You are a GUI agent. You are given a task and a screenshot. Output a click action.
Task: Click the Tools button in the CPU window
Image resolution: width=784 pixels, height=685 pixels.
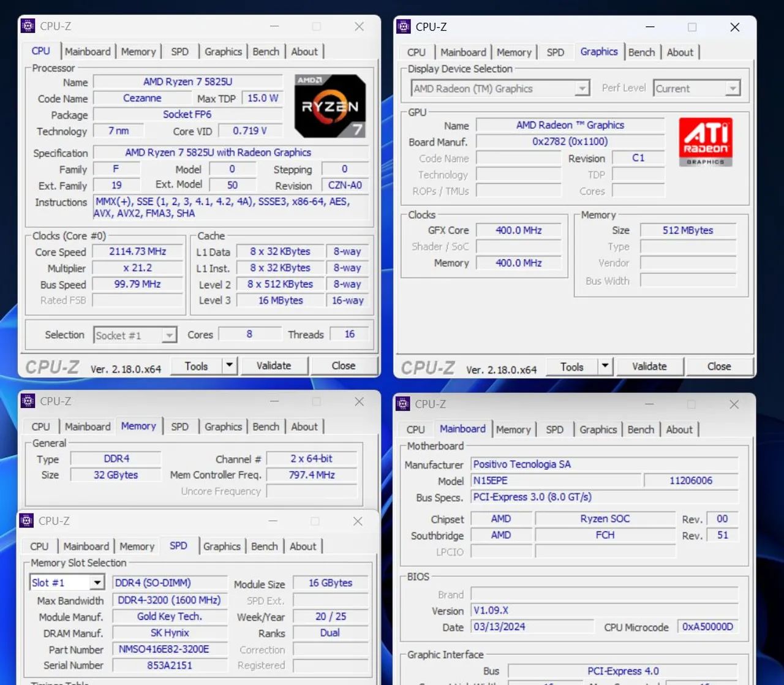197,365
